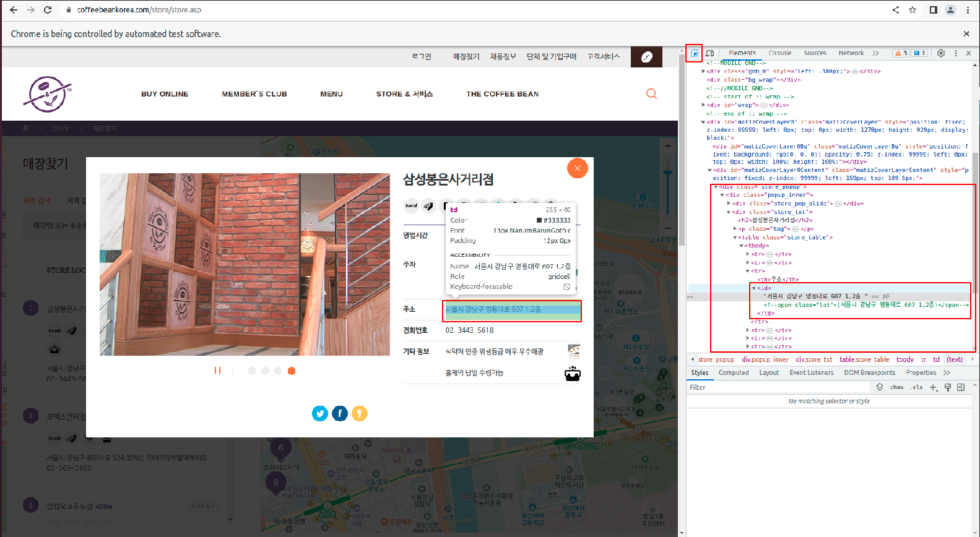Image resolution: width=980 pixels, height=537 pixels.
Task: Click the issues badge showing 1
Action: [x=919, y=53]
